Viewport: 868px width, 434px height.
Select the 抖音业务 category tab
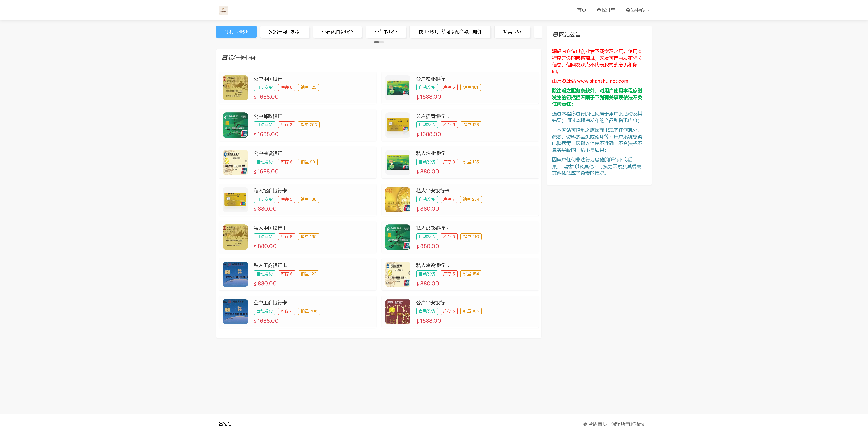pos(512,32)
